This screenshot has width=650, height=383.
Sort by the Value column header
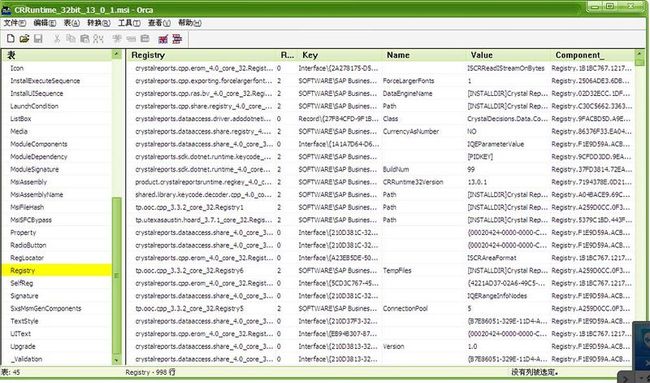(509, 55)
